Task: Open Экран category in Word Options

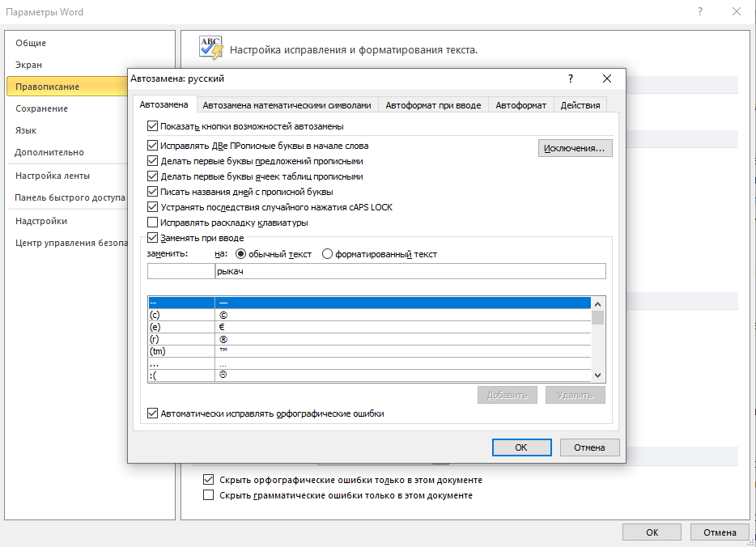Action: click(29, 65)
